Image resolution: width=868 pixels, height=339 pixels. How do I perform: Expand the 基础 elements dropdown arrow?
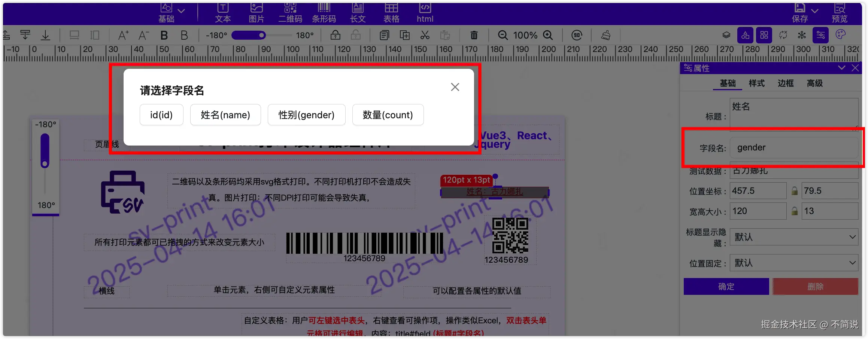point(181,11)
